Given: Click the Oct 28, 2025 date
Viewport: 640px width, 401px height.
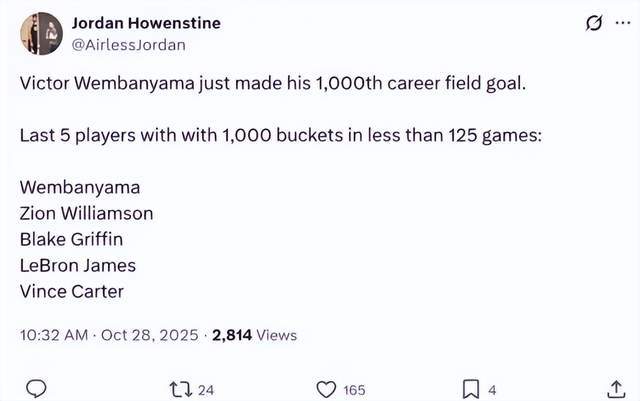Looking at the screenshot, I should [147, 335].
